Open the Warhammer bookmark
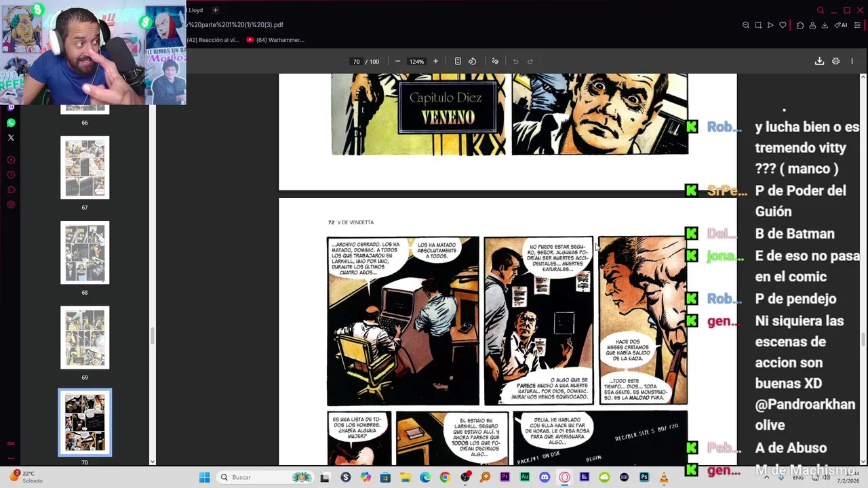 coord(275,40)
